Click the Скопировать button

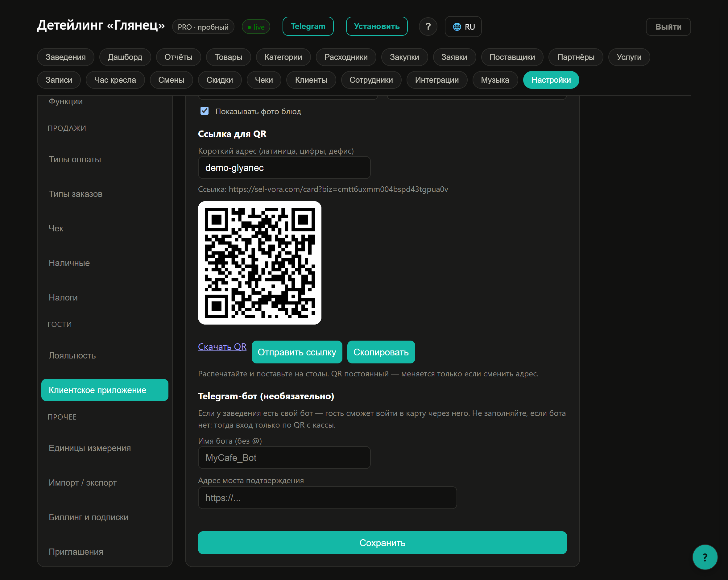pyautogui.click(x=381, y=352)
